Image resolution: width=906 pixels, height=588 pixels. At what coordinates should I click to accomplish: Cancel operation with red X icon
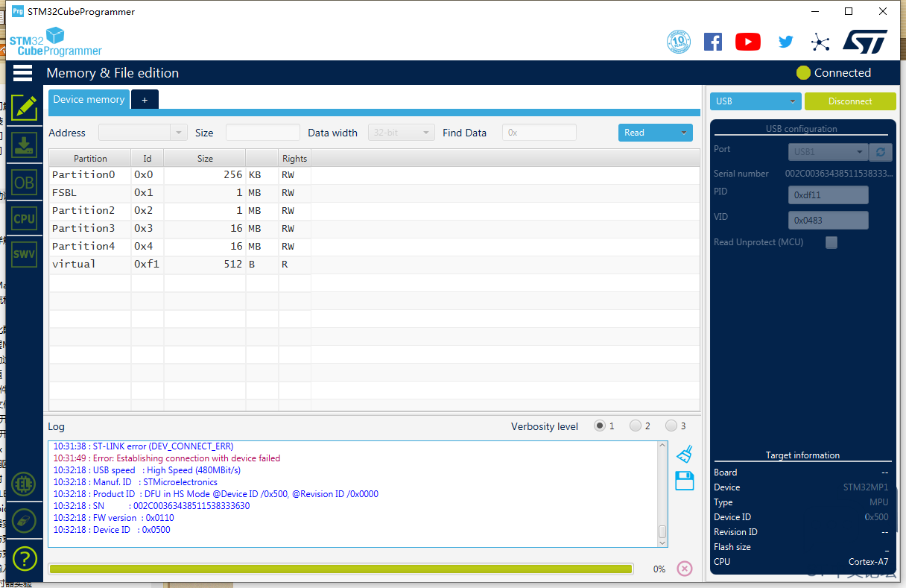[x=685, y=569]
